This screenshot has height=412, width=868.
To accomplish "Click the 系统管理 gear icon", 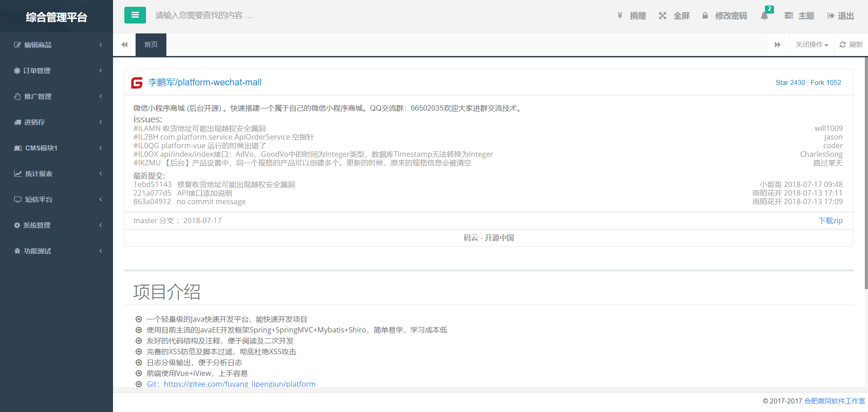I will 17,225.
